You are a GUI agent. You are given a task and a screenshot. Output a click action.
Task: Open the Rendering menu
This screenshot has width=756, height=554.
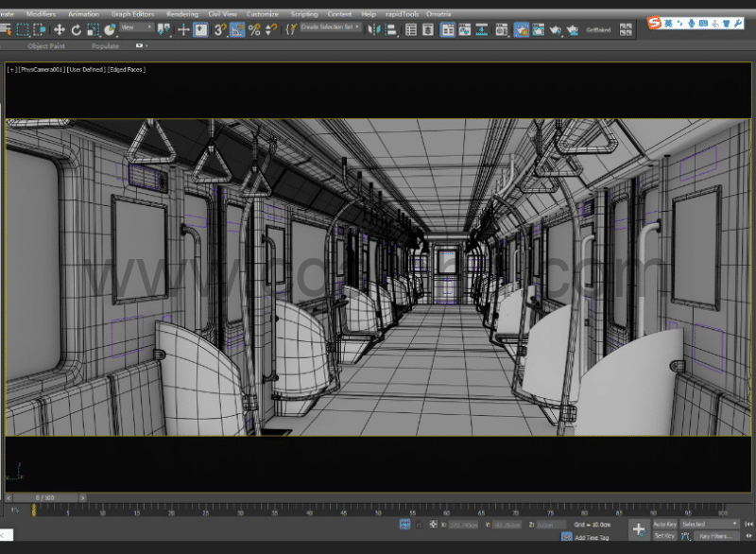(182, 14)
